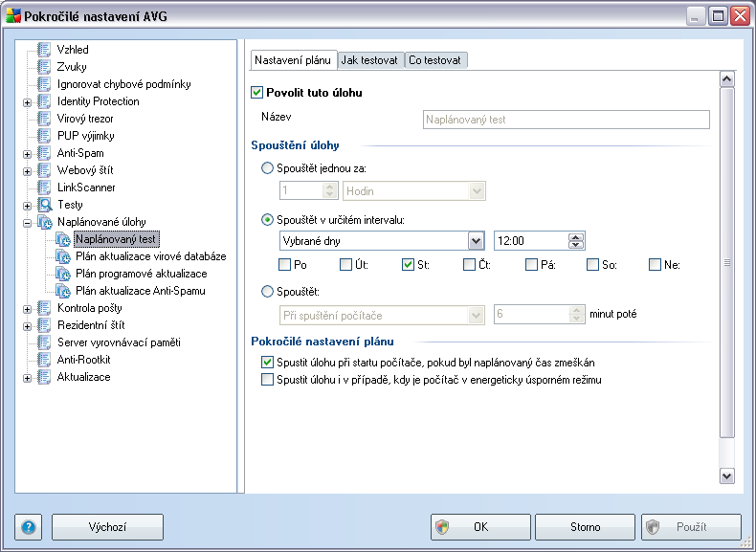This screenshot has width=756, height=552.
Task: Click the Anti-Rootkit item icon
Action: 44,360
